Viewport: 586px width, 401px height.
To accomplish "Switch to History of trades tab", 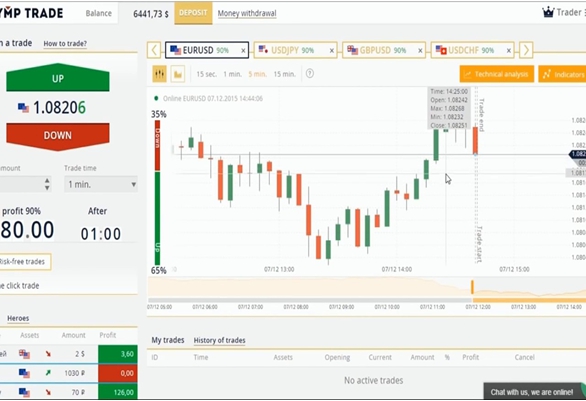I will [x=219, y=340].
